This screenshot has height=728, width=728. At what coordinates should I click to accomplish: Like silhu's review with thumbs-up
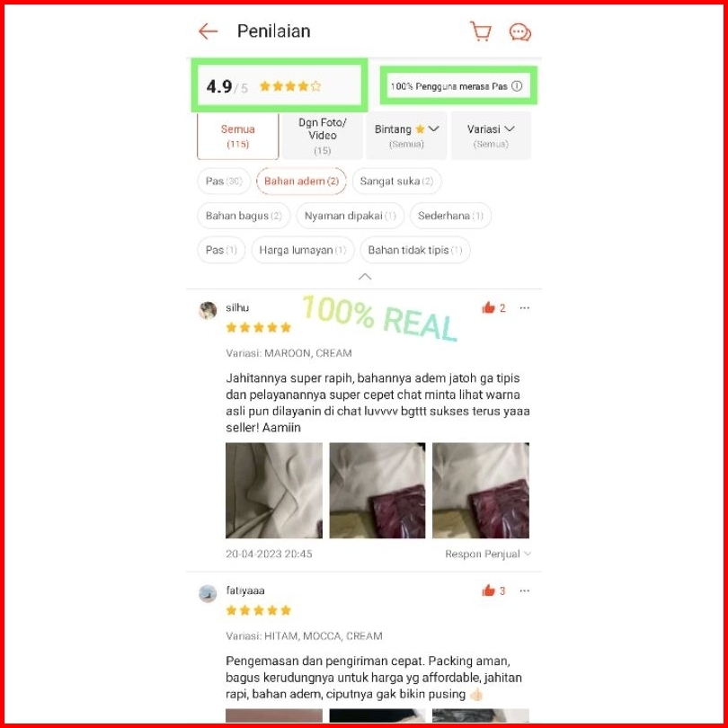pyautogui.click(x=488, y=307)
